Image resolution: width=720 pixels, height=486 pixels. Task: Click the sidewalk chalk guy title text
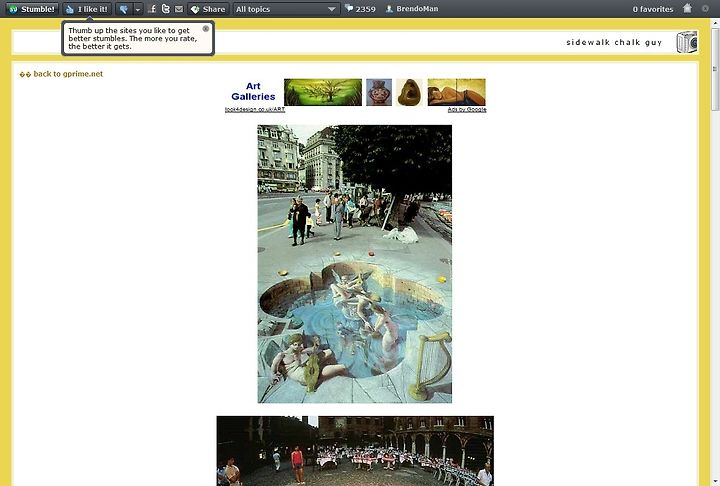pyautogui.click(x=614, y=42)
